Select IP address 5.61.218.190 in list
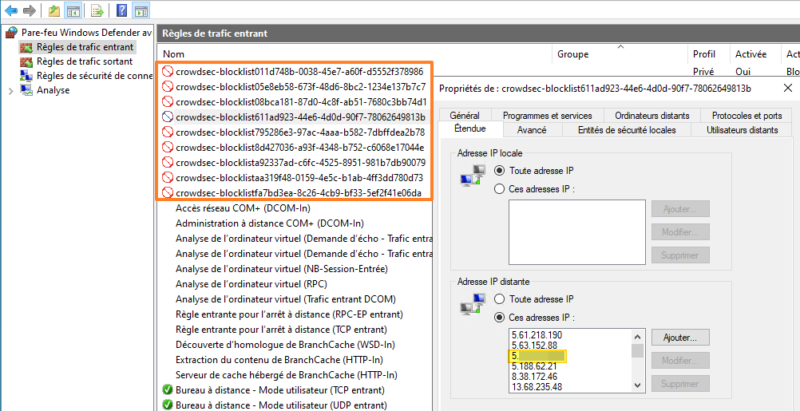 536,335
